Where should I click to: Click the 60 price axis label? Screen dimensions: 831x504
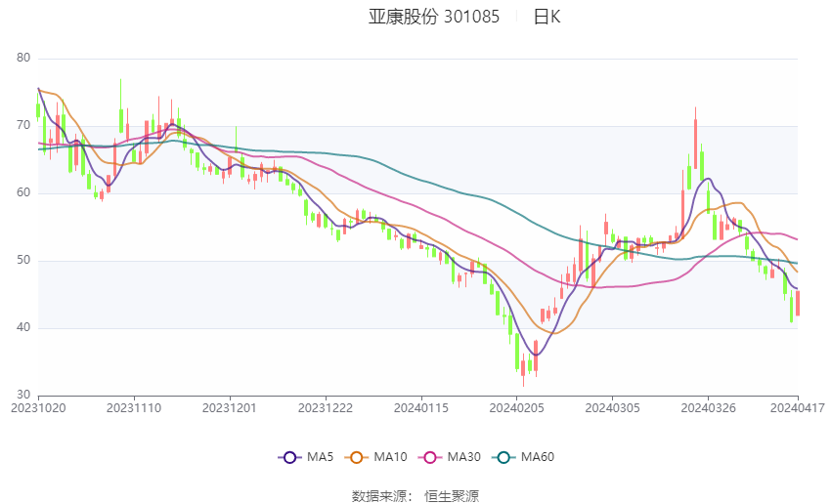point(24,193)
